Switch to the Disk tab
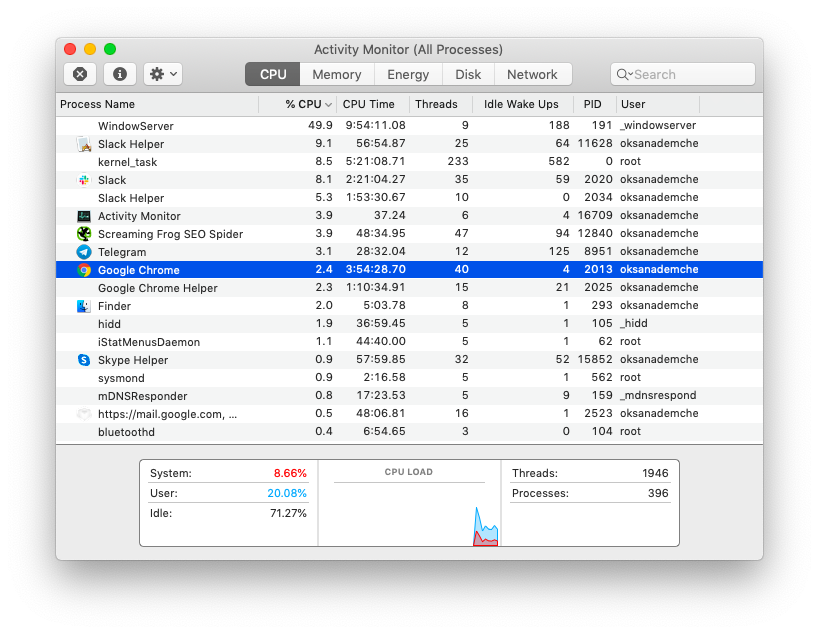 [x=468, y=74]
